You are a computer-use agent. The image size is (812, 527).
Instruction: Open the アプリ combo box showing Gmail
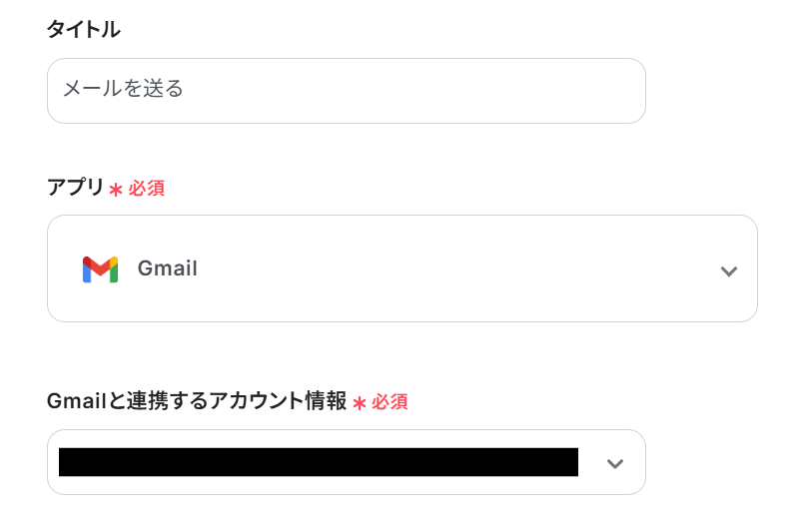pos(402,268)
